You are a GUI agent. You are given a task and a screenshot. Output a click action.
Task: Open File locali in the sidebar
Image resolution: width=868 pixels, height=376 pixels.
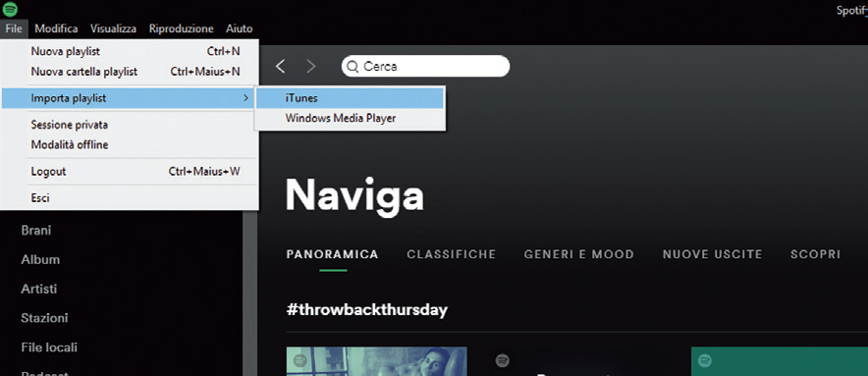pos(49,348)
